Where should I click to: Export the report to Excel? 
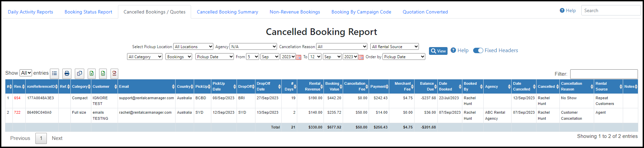point(92,73)
